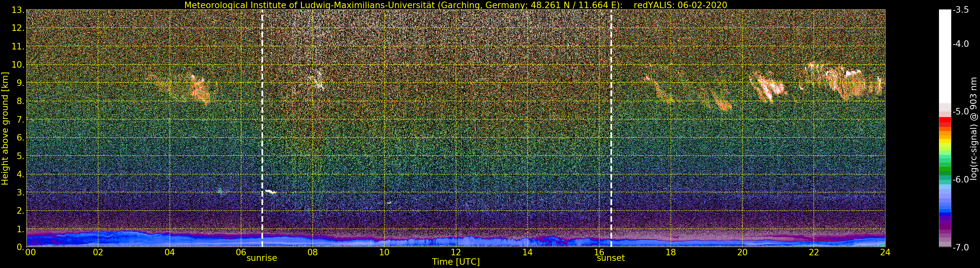Click the '0.' height axis tick label
This screenshot has height=268, width=980.
click(21, 247)
